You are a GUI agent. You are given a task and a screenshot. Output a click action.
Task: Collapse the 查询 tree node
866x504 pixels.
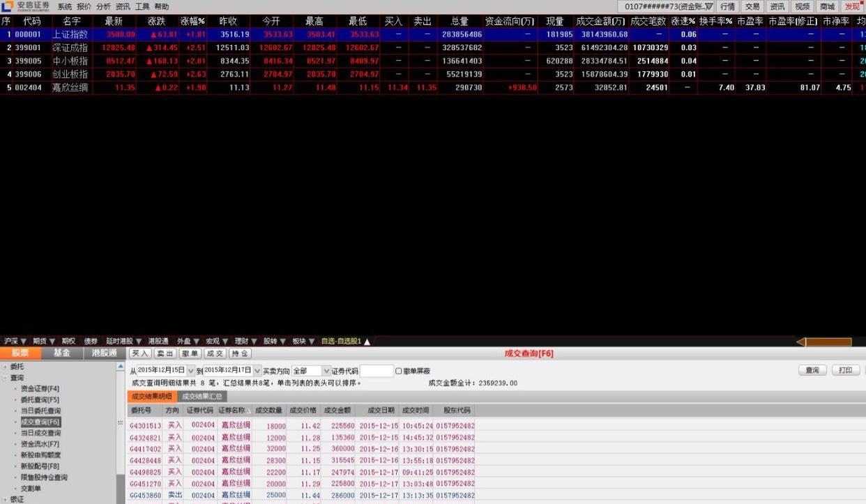(x=4, y=378)
